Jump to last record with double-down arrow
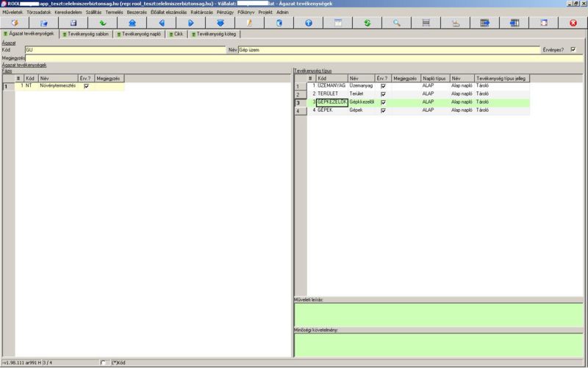 tap(220, 23)
